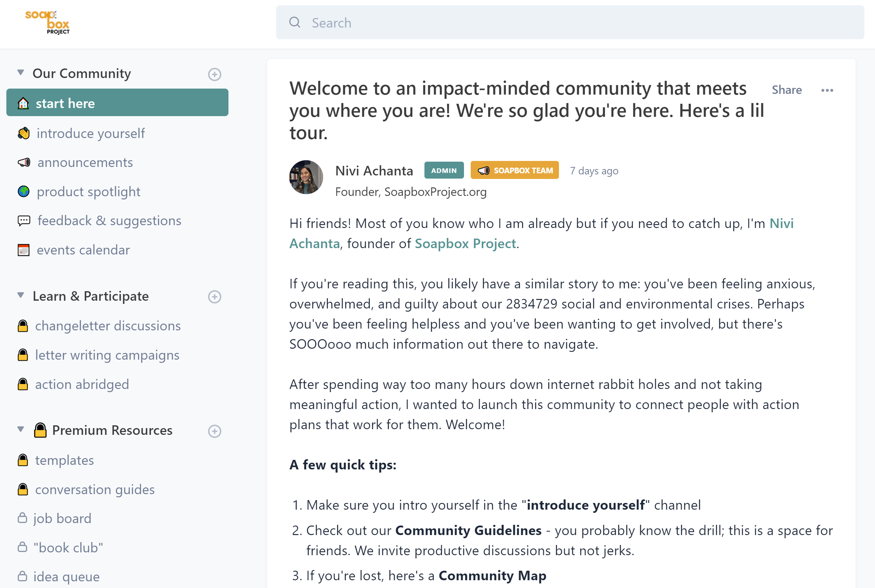875x588 pixels.
Task: Click the Premium Resources section title
Action: pos(112,430)
